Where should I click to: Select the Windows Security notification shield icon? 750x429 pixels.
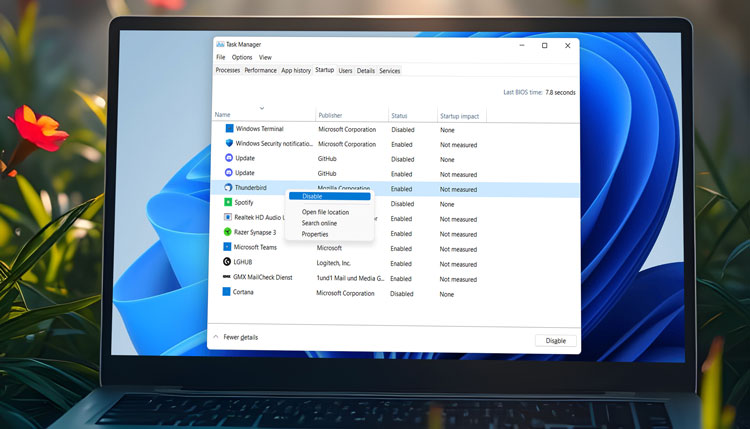[229, 143]
